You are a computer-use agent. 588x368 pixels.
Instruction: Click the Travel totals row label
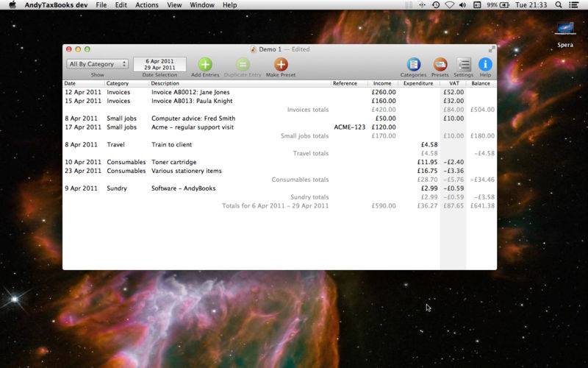tap(311, 153)
